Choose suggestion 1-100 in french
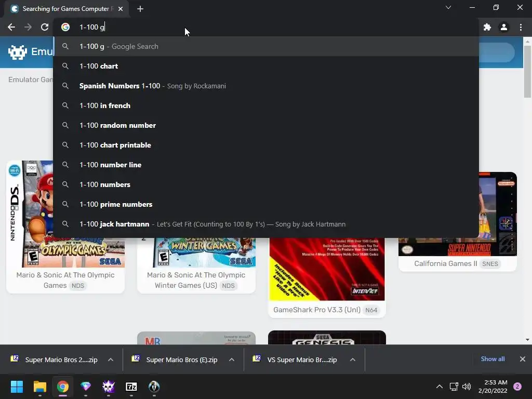The image size is (532, 399). 266,105
